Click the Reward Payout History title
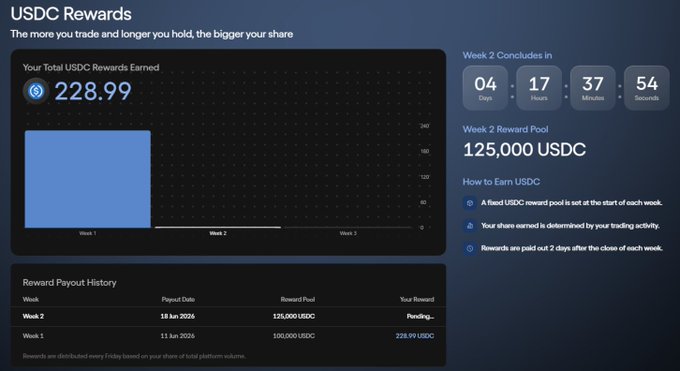Screen dimensions: 680x371 (69, 282)
